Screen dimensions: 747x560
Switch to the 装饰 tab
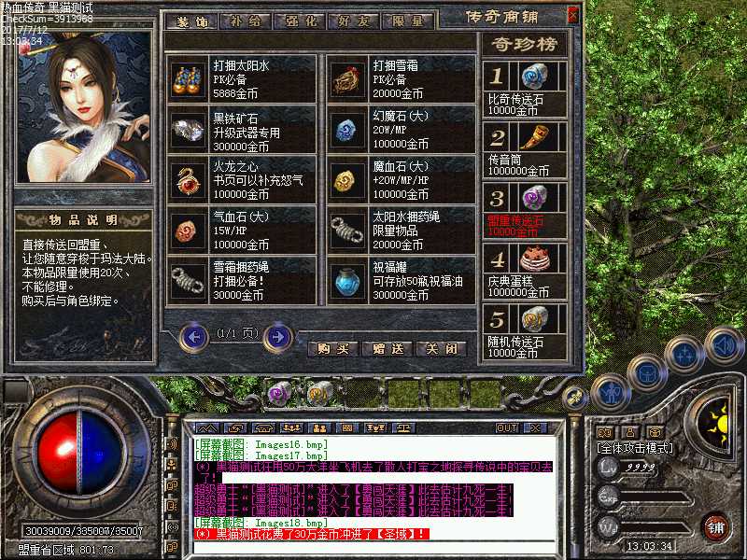191,21
